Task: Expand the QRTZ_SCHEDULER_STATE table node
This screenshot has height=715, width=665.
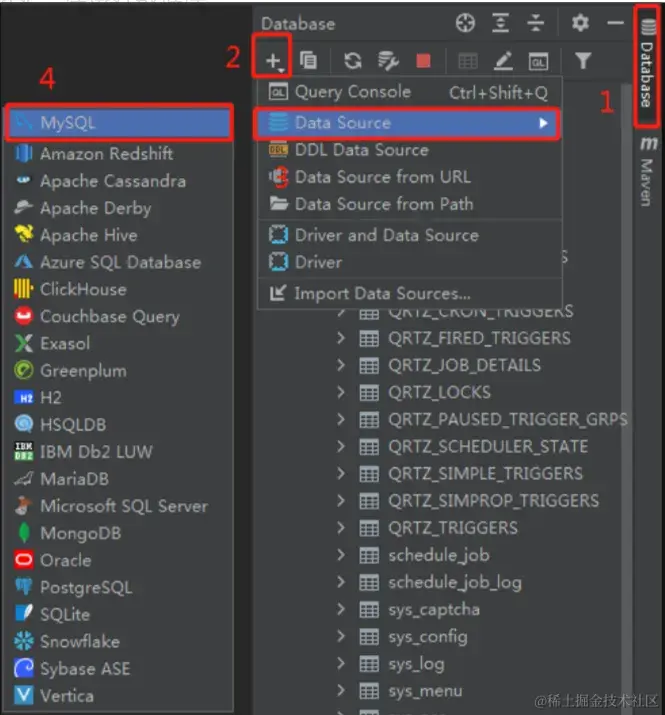Action: coord(341,446)
